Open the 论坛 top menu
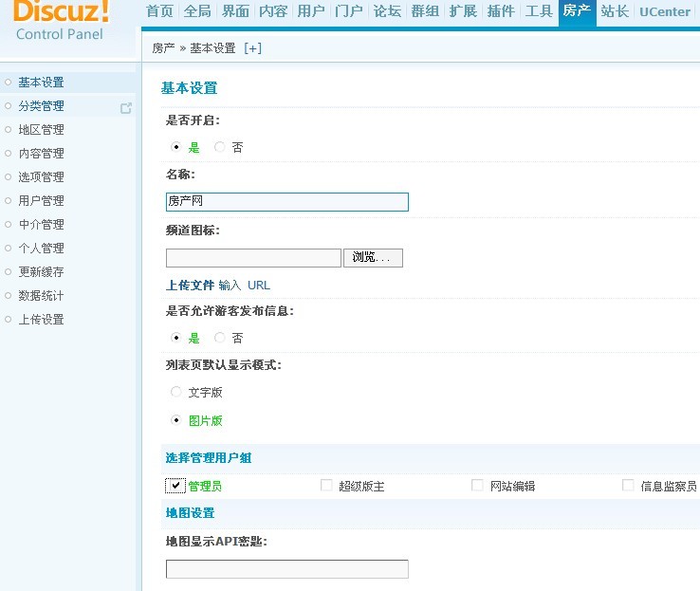Screen dimensions: 700x591 [387, 11]
